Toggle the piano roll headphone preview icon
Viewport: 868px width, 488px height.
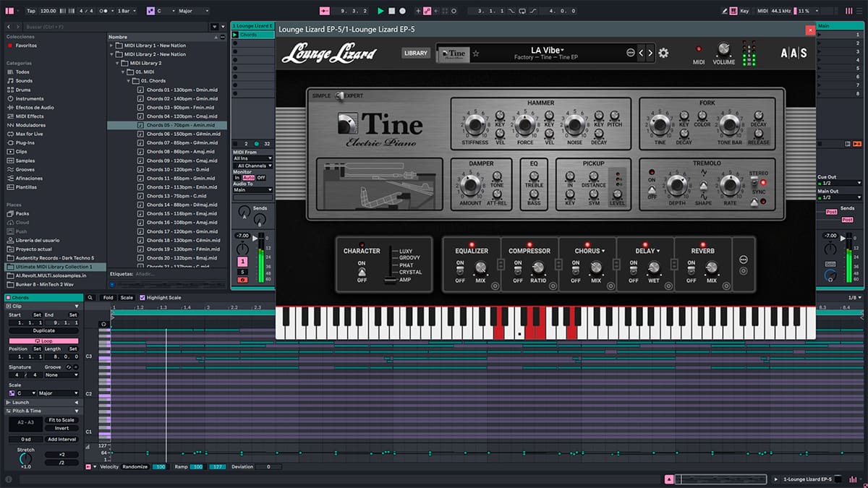[104, 324]
